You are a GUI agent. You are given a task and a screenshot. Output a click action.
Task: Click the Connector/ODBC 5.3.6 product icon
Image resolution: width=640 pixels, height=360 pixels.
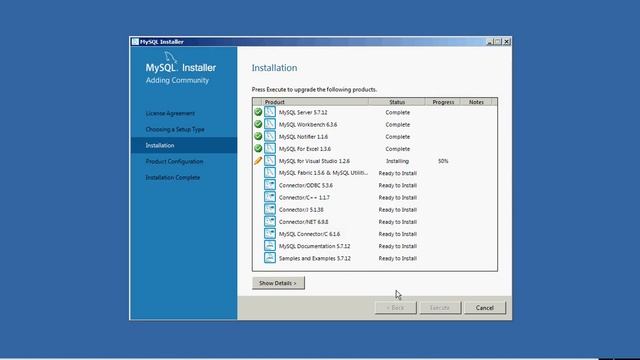point(270,185)
